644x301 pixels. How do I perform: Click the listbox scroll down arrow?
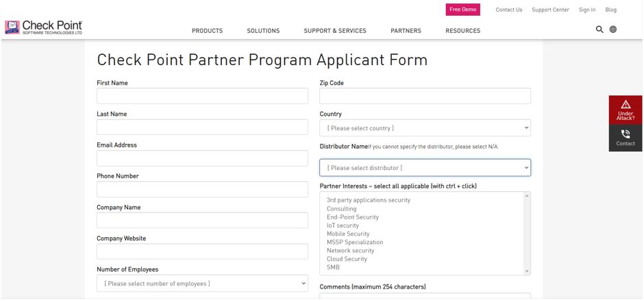[527, 271]
